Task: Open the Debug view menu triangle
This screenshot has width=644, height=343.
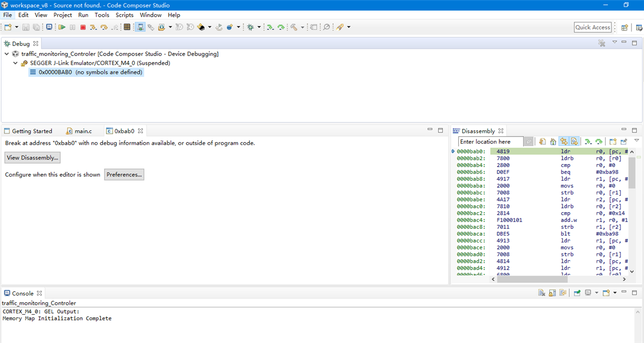Action: coord(615,42)
